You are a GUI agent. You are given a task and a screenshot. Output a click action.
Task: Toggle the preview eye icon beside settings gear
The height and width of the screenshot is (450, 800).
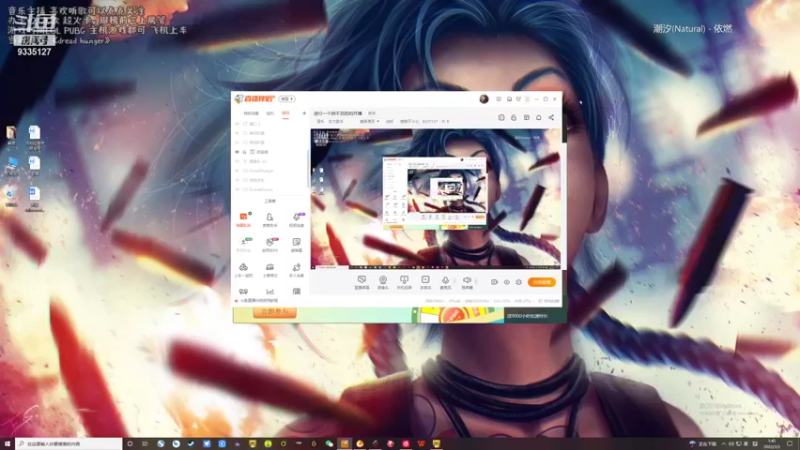coord(507,282)
